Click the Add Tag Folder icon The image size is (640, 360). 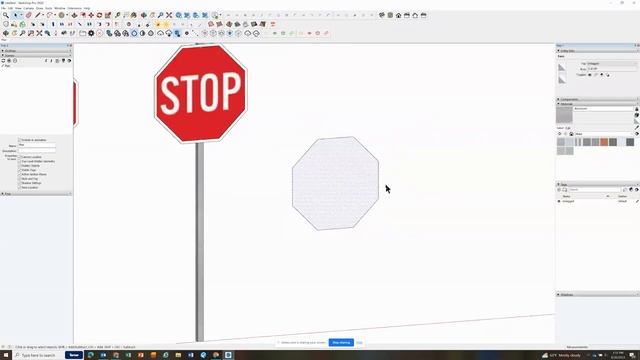click(x=565, y=189)
